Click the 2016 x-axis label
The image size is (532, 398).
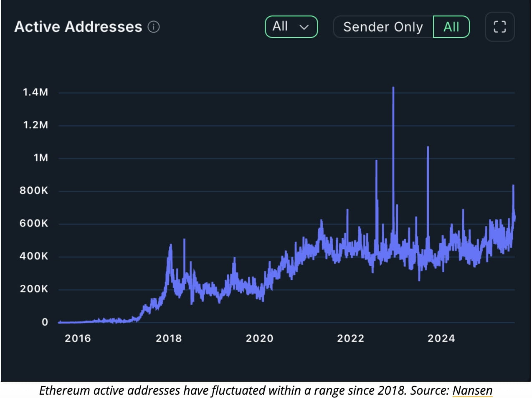(78, 338)
